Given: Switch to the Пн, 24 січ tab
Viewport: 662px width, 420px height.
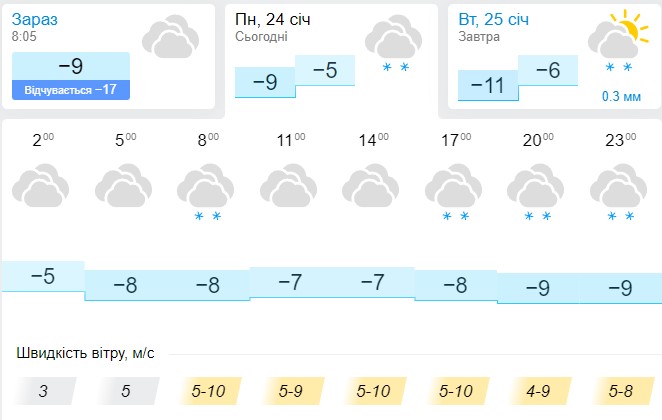Looking at the screenshot, I should point(331,61).
